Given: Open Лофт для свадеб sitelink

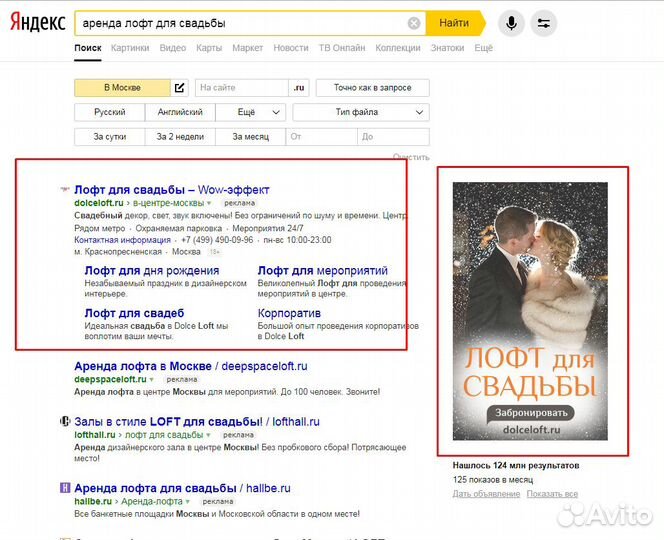Looking at the screenshot, I should [x=134, y=313].
